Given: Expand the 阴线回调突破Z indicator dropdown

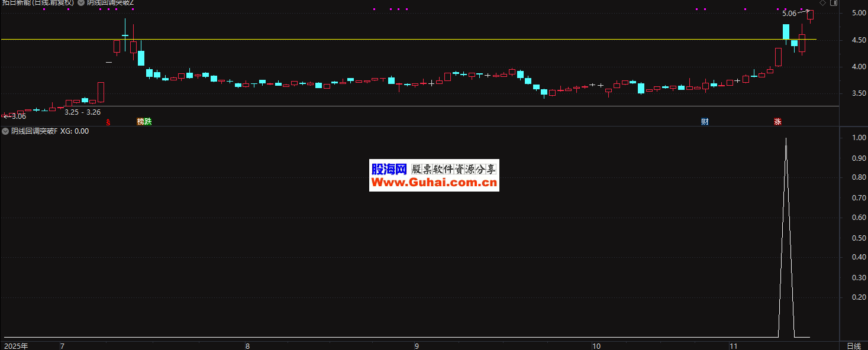Looking at the screenshot, I should 81,3.
